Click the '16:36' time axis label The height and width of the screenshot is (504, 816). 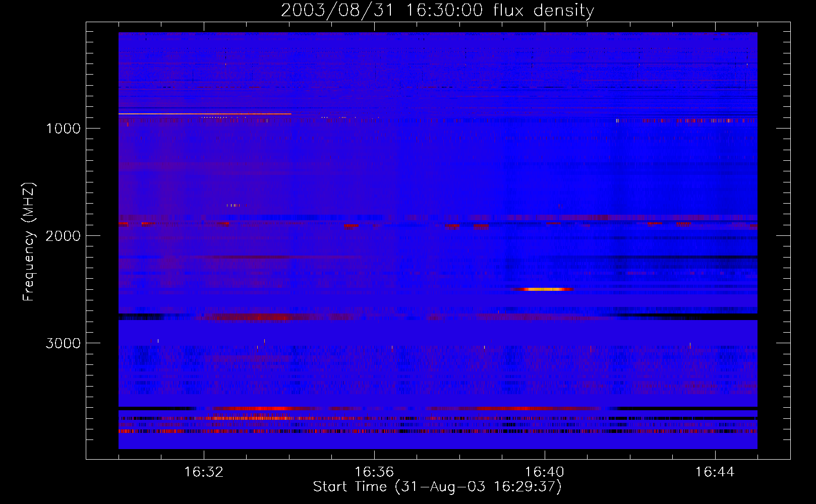(374, 472)
